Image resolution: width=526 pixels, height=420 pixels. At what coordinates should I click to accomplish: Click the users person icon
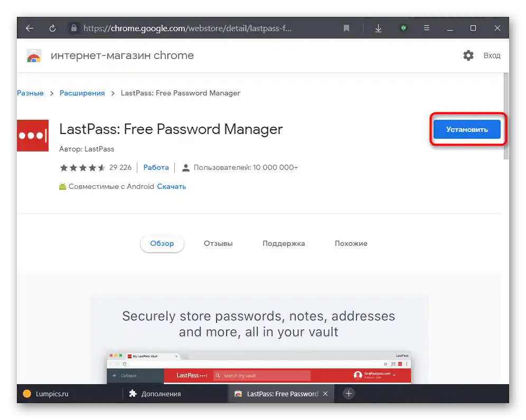point(185,168)
